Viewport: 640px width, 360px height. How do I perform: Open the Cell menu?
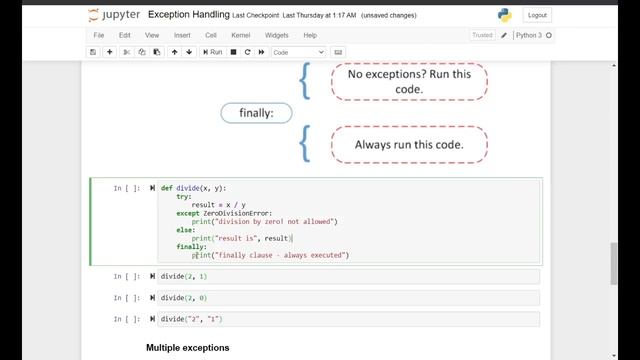point(211,36)
